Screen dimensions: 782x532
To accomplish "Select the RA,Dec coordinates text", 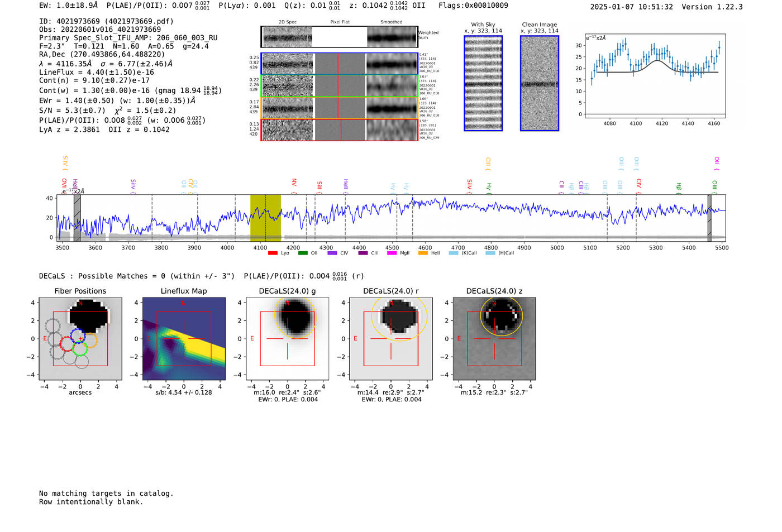I will 102,54.
